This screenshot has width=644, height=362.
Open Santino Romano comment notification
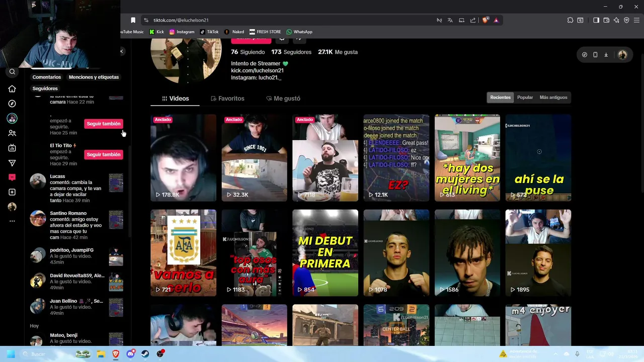coord(76,225)
